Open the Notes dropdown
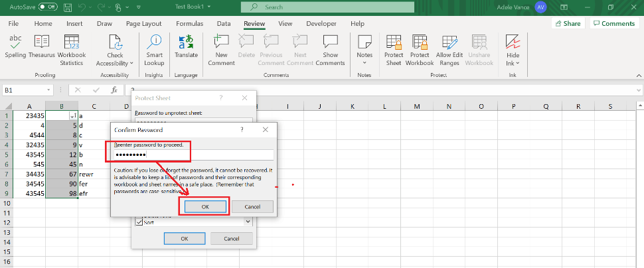 tap(364, 50)
